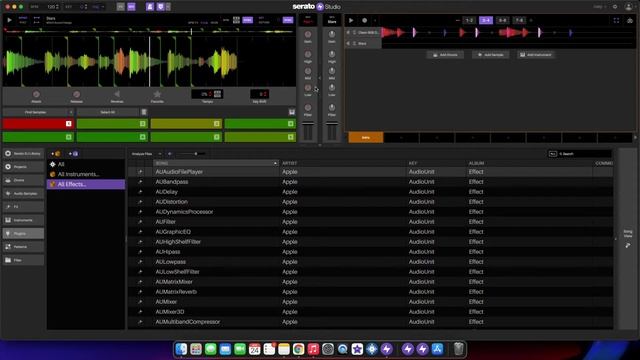
Task: Select the AUAudioFilePlayer row
Action: 370,172
